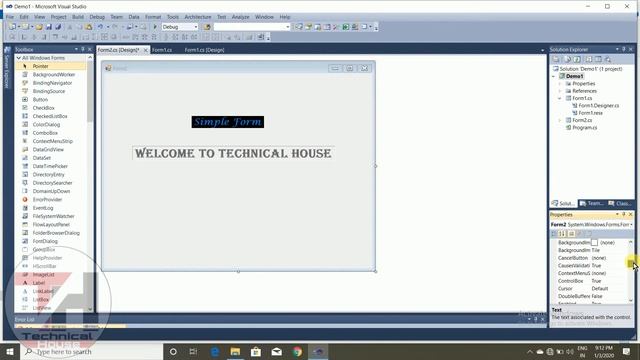
Task: Open the Toolbox window position dropdown arrow
Action: click(x=76, y=49)
